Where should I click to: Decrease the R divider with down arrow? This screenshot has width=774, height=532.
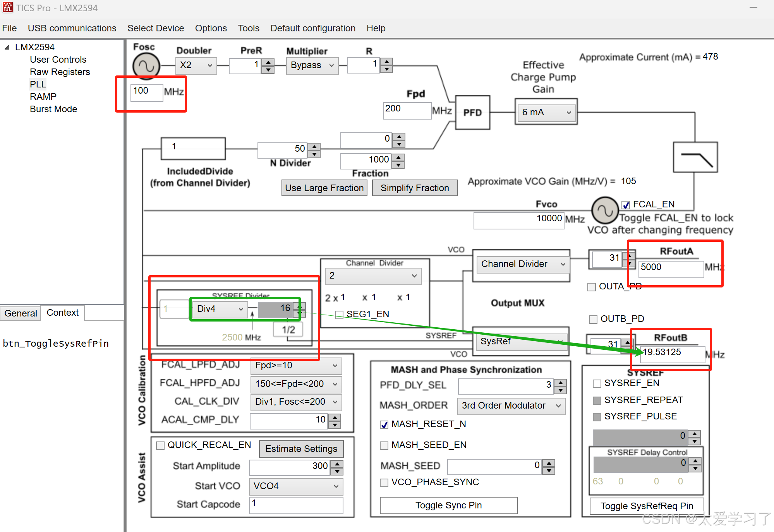click(386, 69)
